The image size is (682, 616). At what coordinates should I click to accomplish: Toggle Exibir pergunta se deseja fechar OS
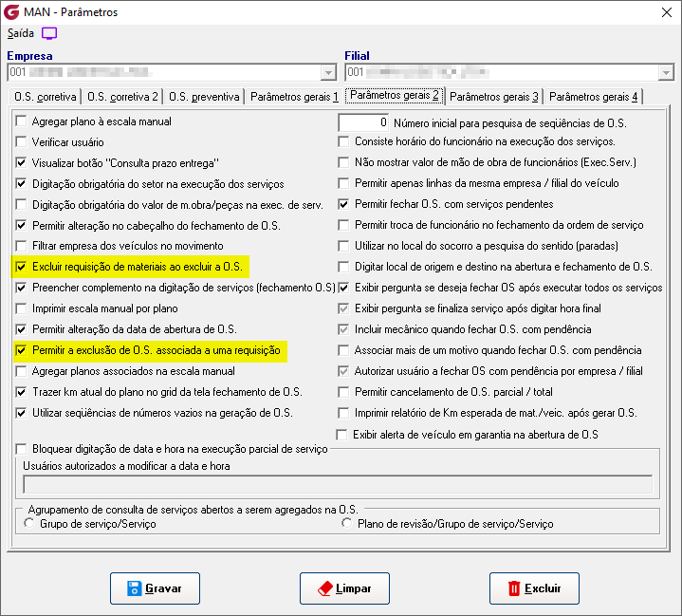tap(343, 288)
